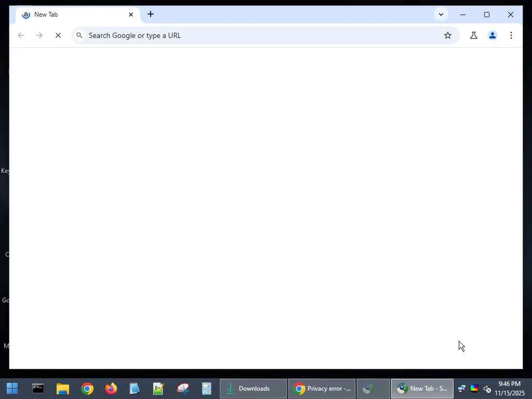
Task: Switch to the unlabeled Chromium taskbar window
Action: [x=374, y=389]
